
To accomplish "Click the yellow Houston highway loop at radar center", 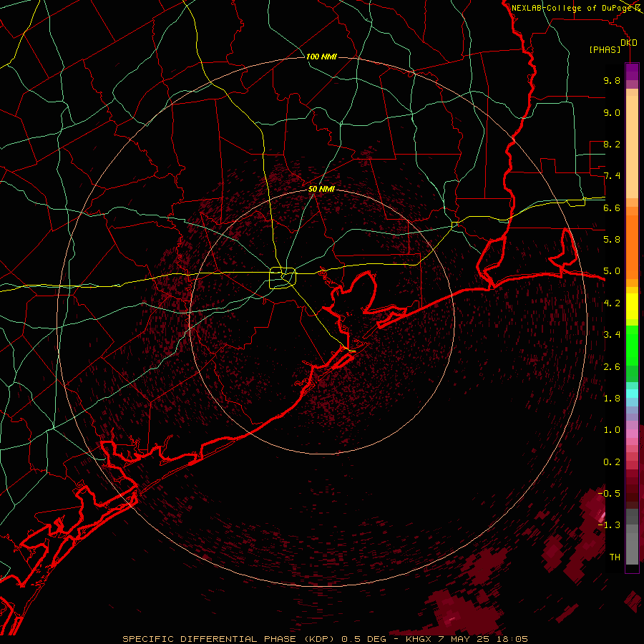I will coord(283,278).
